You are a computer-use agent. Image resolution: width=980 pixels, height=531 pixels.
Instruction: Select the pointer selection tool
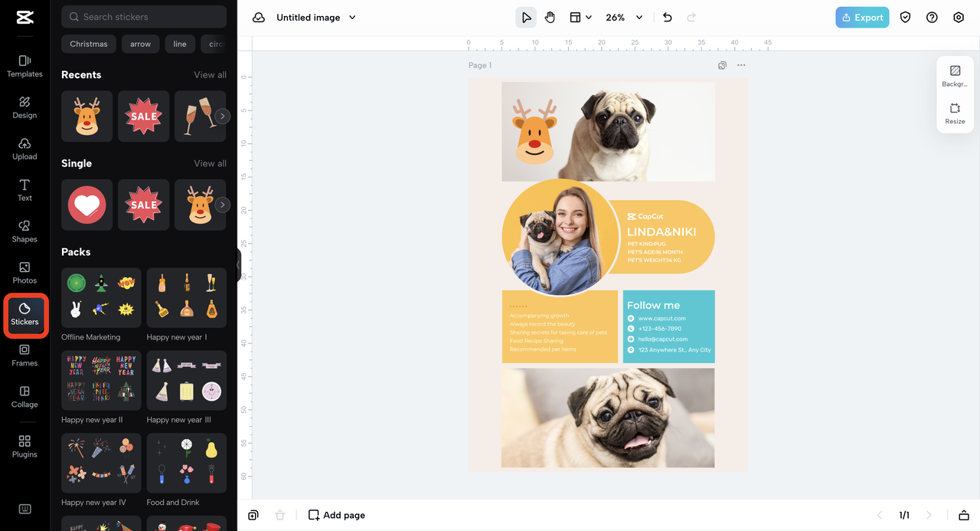tap(526, 18)
